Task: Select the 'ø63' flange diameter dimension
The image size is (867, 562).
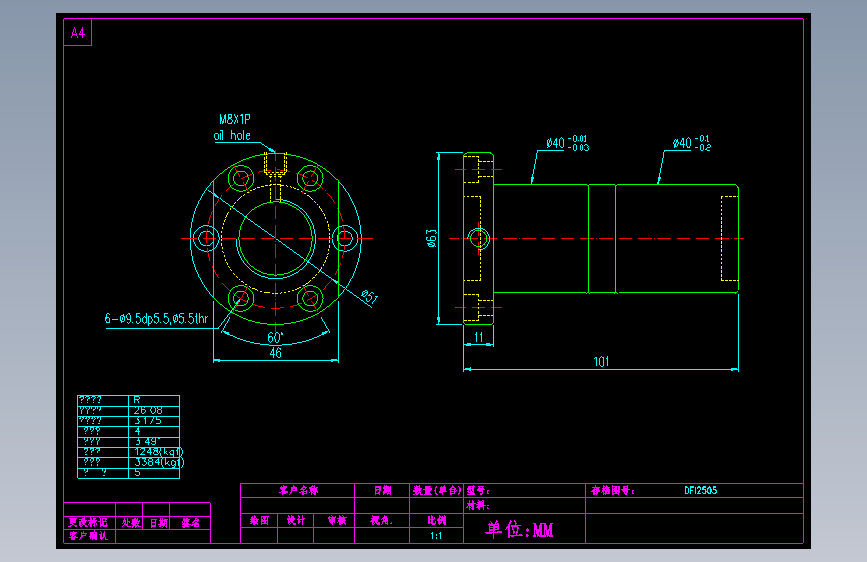Action: point(432,238)
